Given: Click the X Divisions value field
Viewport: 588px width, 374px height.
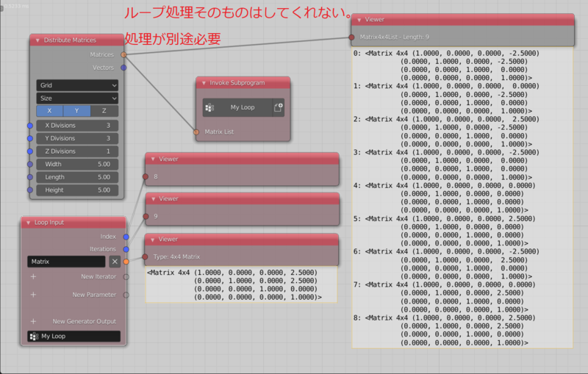Looking at the screenshot, I should 77,126.
